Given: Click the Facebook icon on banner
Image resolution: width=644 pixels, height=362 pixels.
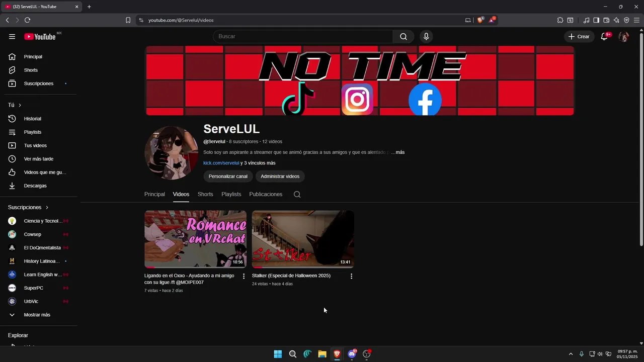Looking at the screenshot, I should point(425,100).
